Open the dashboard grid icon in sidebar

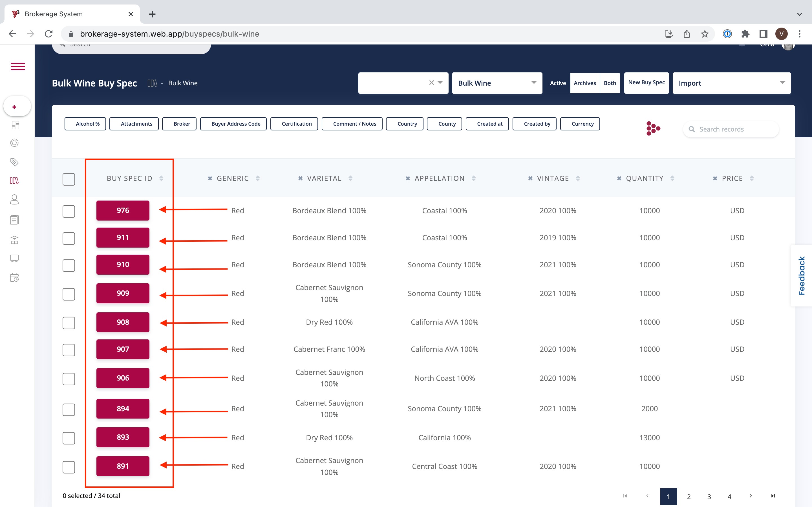click(x=15, y=125)
